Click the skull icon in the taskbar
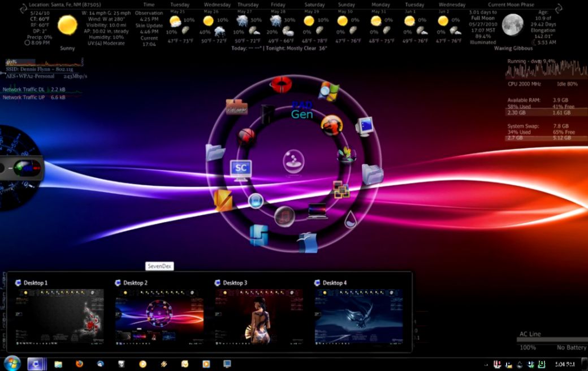This screenshot has width=588, height=371. (x=121, y=363)
